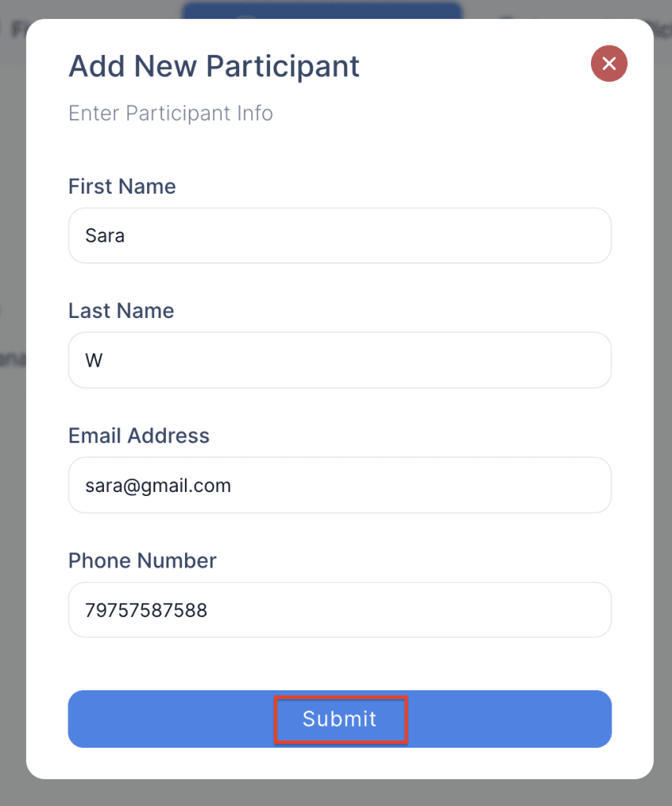
Task: Click into the Last Name field
Action: click(x=340, y=360)
